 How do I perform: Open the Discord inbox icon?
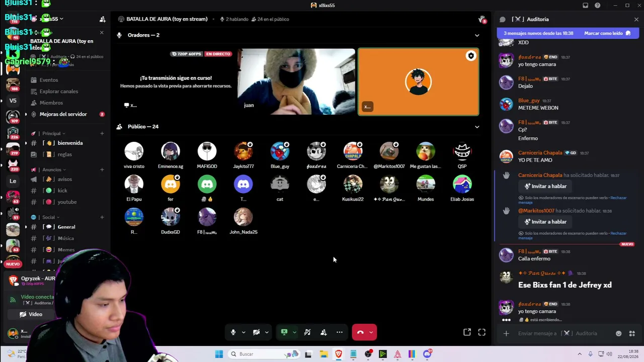(x=585, y=6)
